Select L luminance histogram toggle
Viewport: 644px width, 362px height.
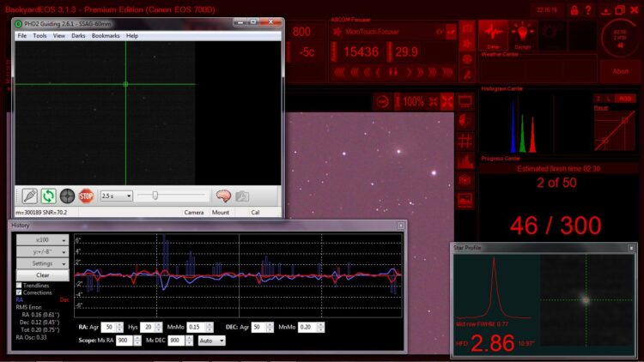(609, 99)
